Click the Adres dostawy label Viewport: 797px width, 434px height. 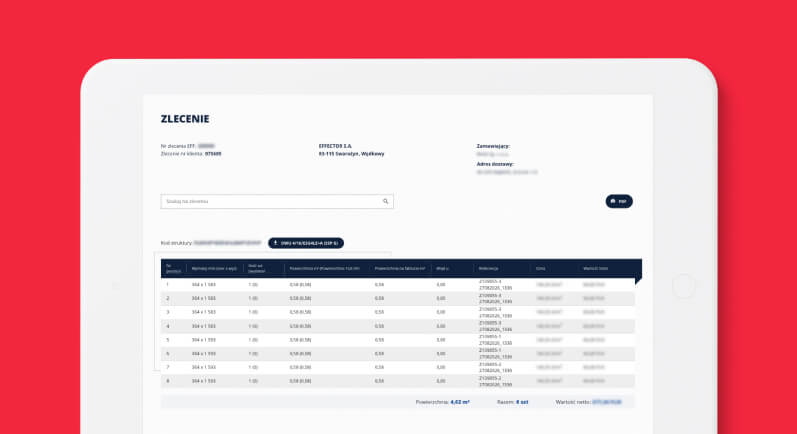tap(495, 164)
